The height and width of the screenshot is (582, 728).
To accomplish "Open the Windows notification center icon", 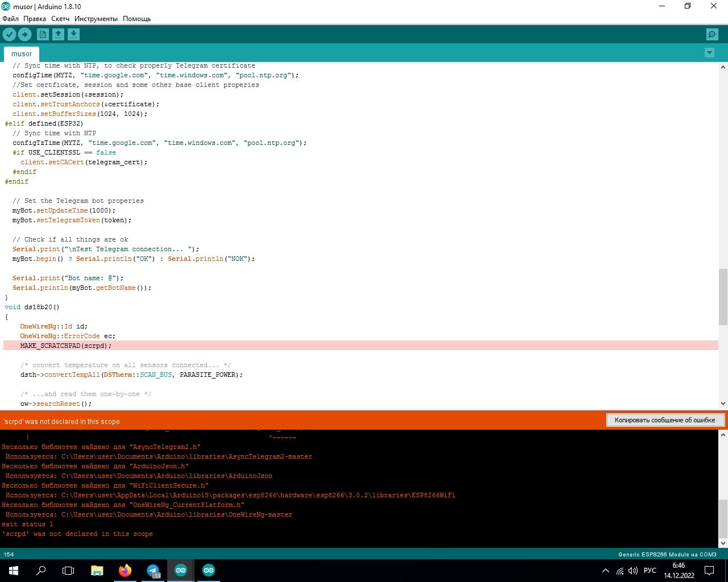I will point(709,571).
